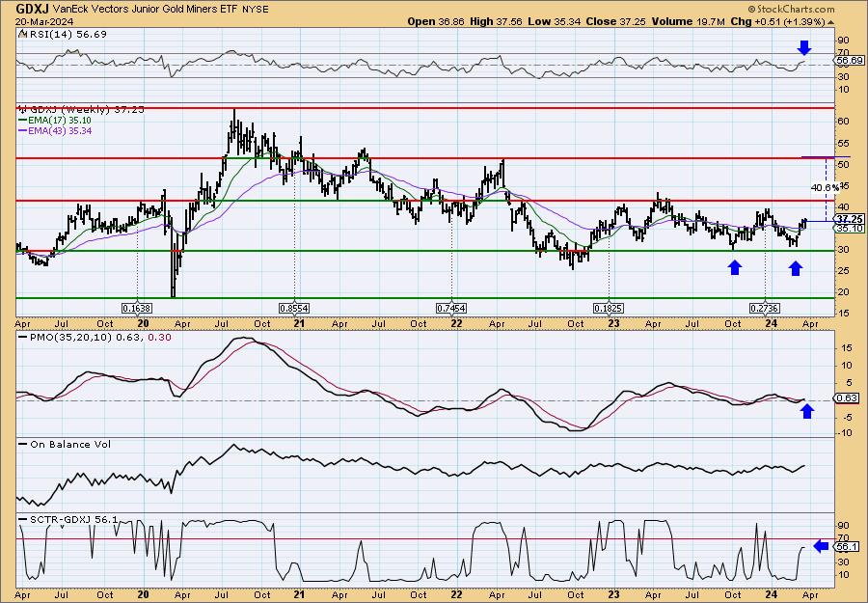Click the Open 36.86 value
868x603 pixels.
tap(437, 21)
